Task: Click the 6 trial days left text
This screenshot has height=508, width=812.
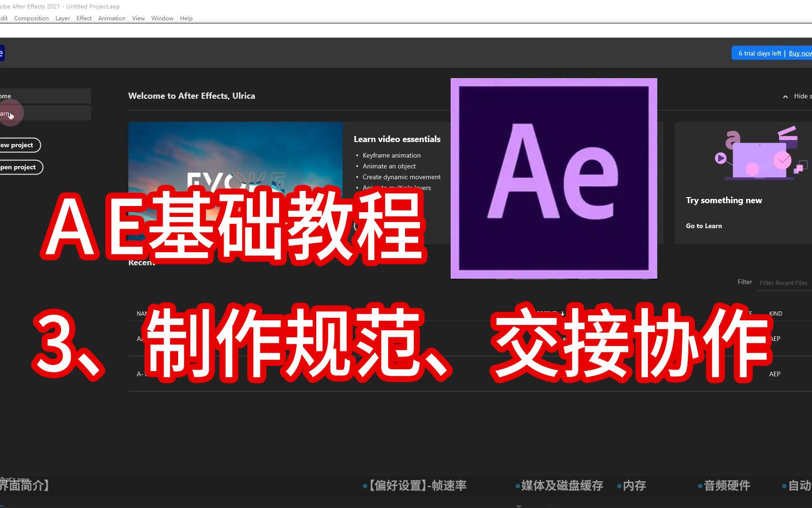Action: pos(759,53)
